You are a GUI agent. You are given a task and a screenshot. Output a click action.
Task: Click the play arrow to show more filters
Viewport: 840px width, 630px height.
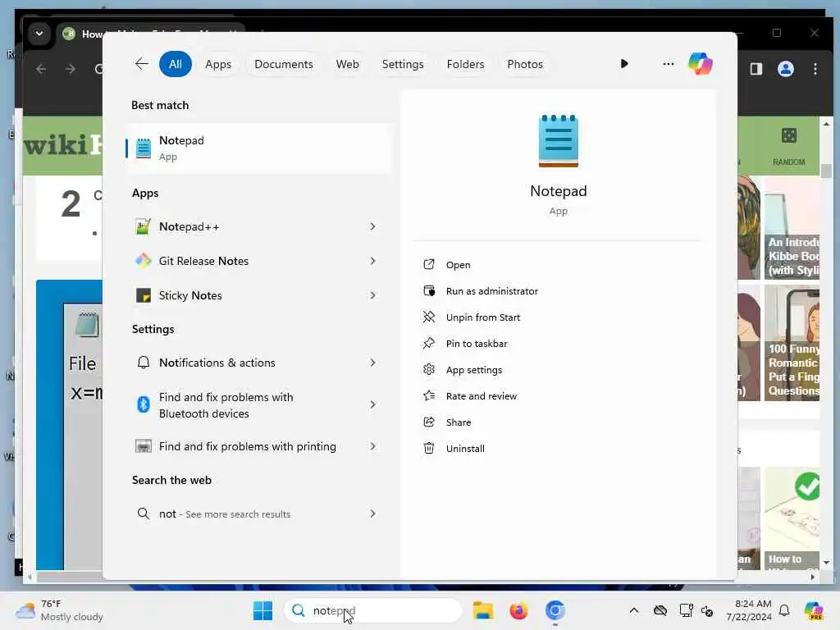(x=624, y=64)
